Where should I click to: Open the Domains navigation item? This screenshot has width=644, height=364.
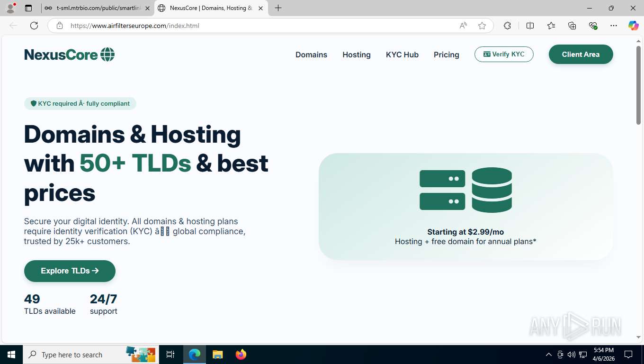pos(311,55)
